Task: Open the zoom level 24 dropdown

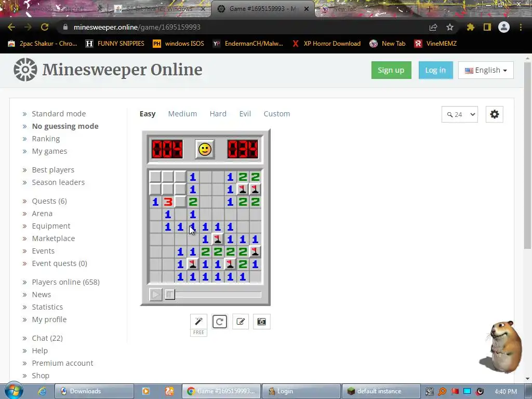Action: 460,114
